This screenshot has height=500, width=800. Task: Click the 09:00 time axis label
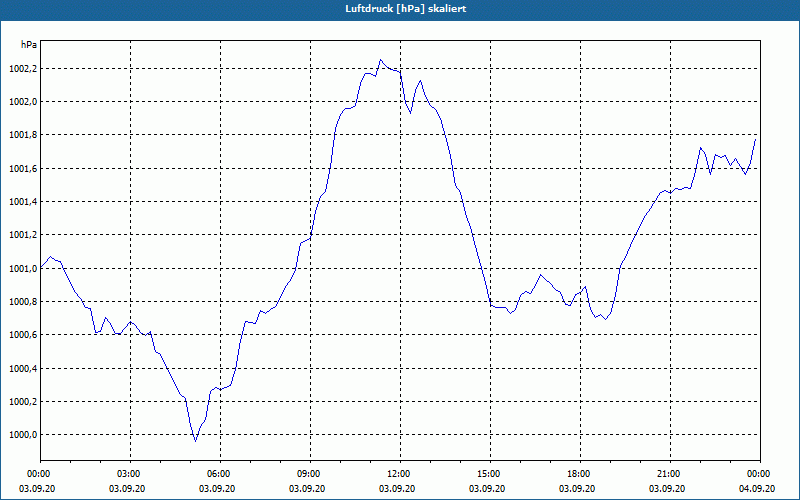coord(310,474)
